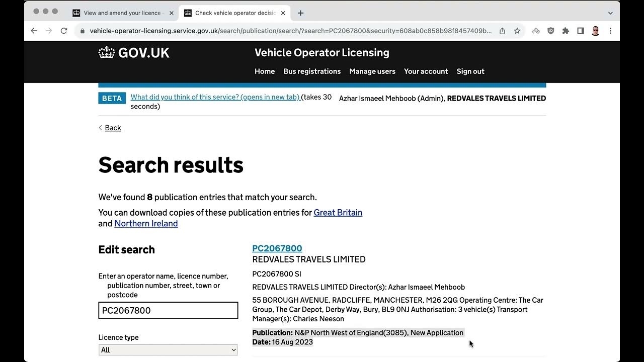
Task: Open the Extensions puzzle menu
Action: tap(566, 31)
